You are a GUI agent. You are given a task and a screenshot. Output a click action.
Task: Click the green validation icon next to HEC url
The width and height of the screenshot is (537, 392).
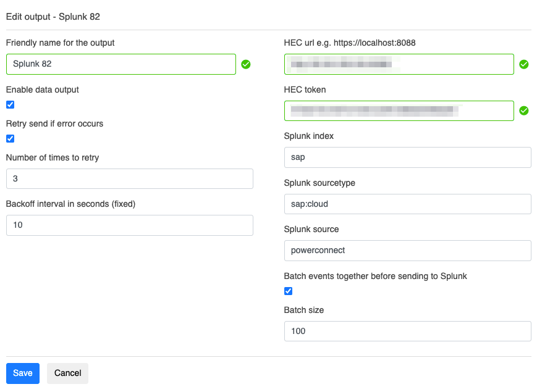[x=524, y=64]
